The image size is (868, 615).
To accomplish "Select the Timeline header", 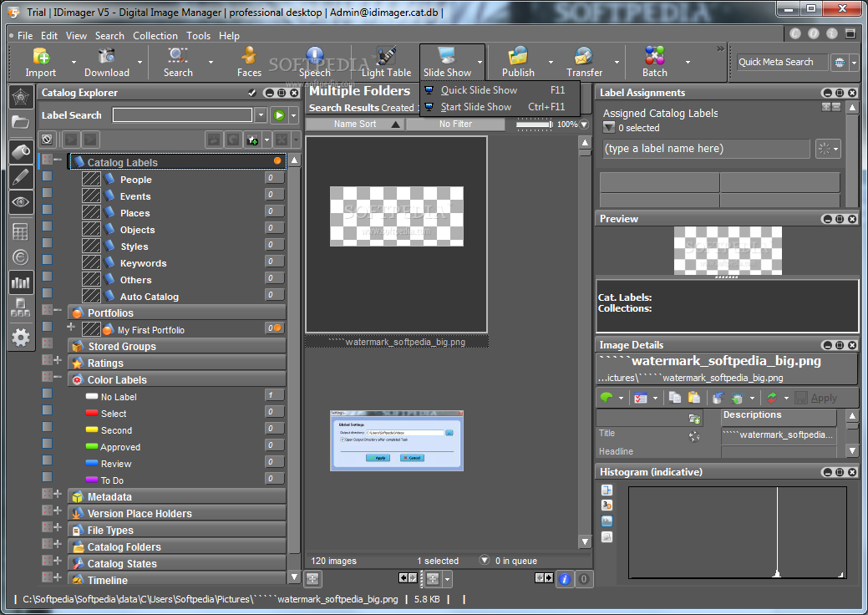I will tap(177, 579).
